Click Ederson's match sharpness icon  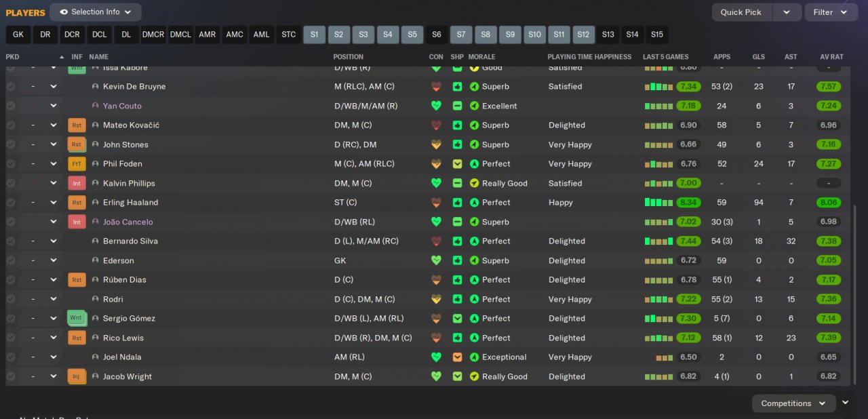[x=457, y=260]
